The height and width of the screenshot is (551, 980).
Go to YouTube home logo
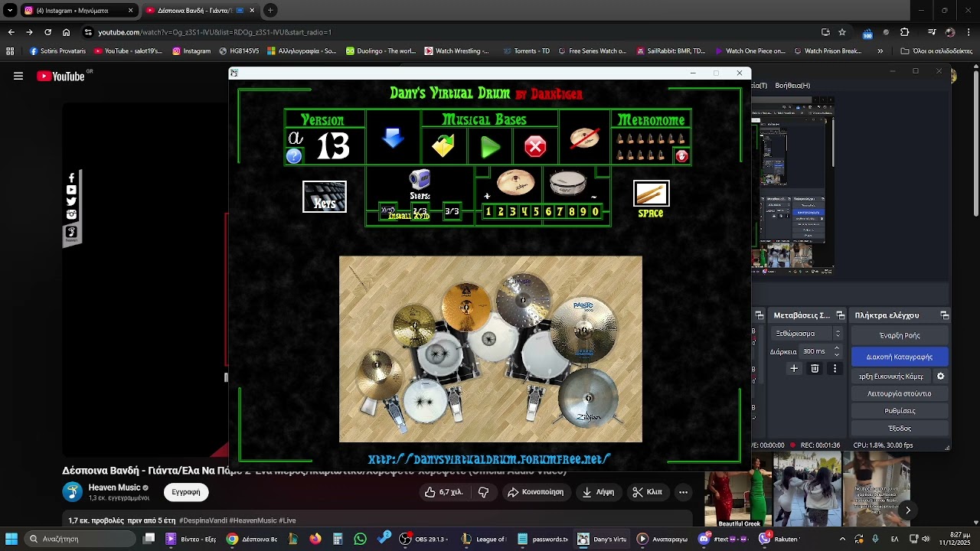(x=60, y=76)
